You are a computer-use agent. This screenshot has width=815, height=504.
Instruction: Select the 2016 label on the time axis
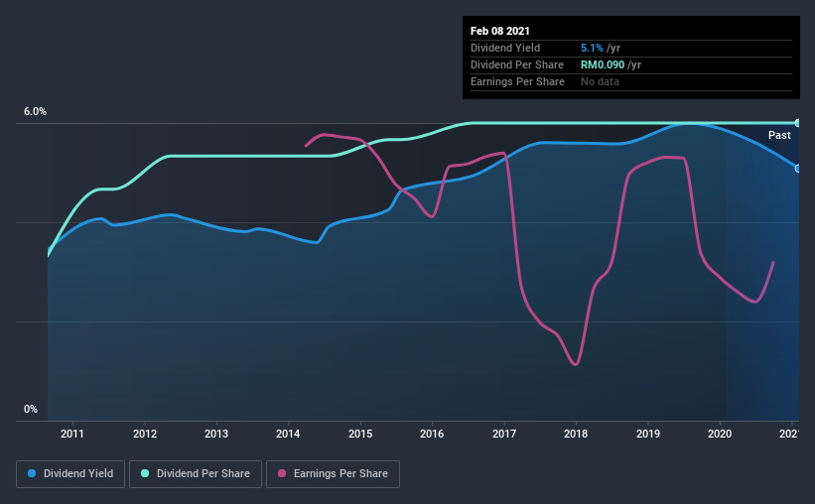coord(432,434)
